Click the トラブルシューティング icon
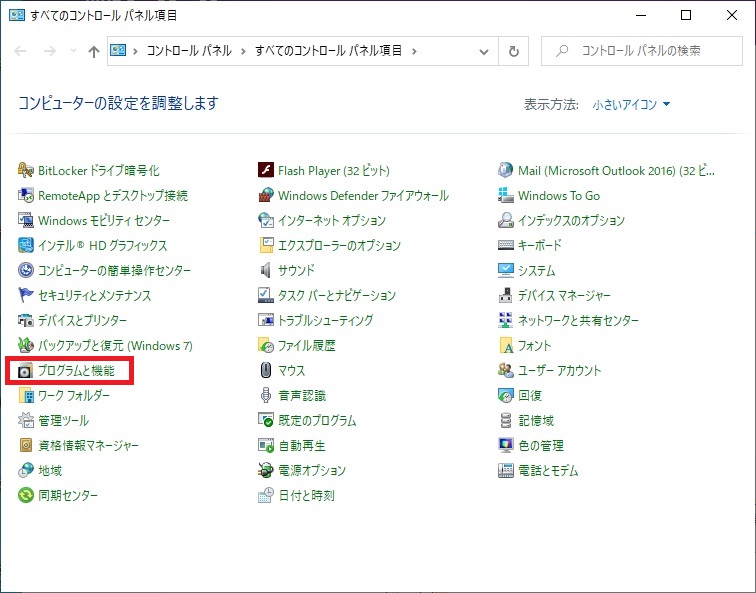 point(266,320)
